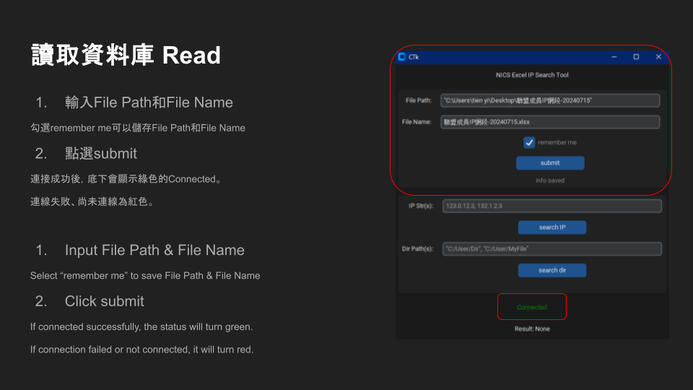Click the CTk window title icon
693x390 pixels.
pyautogui.click(x=402, y=57)
